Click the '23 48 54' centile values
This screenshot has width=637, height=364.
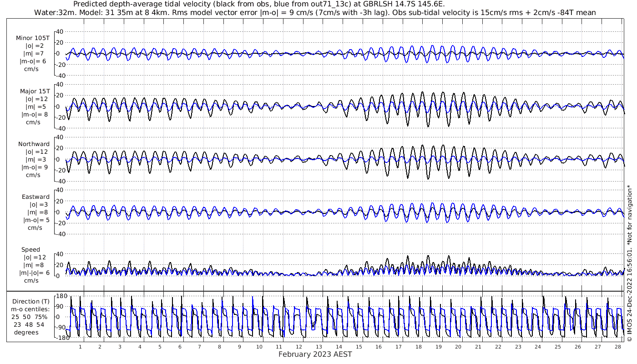(x=29, y=324)
